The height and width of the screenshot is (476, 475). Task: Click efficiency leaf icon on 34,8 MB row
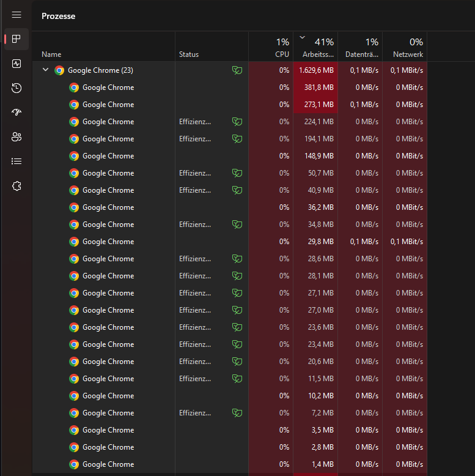click(x=237, y=225)
